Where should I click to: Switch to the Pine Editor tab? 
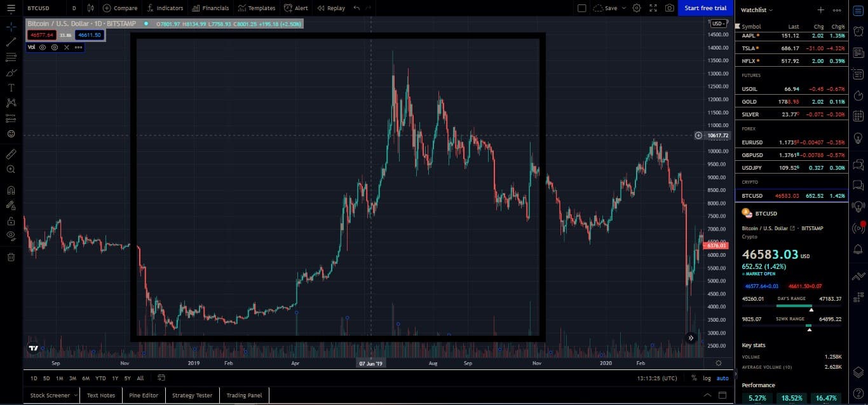pos(144,395)
